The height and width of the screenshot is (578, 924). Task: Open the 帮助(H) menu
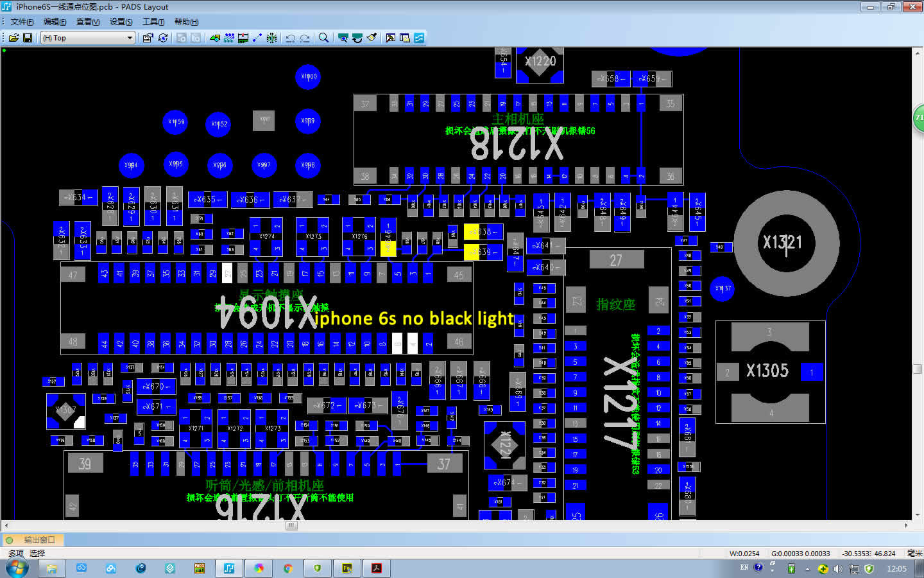187,22
